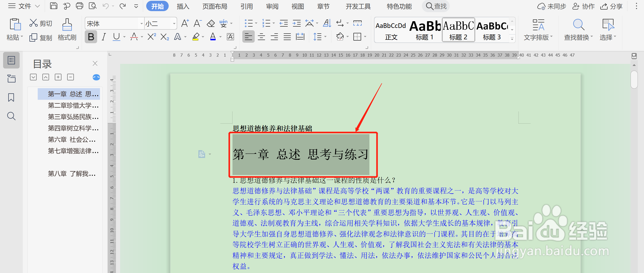Click the Cut scissors button
644x273 pixels.
pos(41,23)
